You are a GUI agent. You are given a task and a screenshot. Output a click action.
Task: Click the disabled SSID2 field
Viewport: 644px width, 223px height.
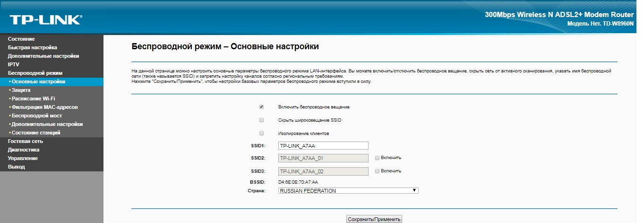point(323,158)
